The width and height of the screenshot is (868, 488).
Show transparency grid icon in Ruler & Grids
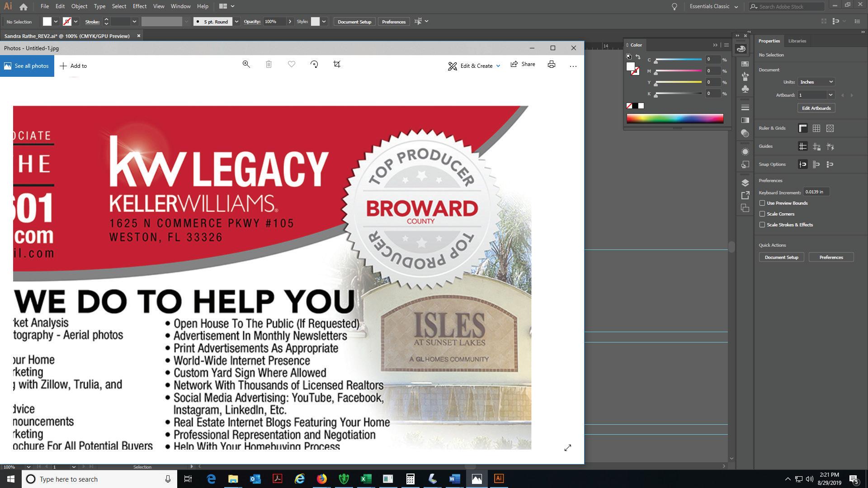pyautogui.click(x=830, y=128)
